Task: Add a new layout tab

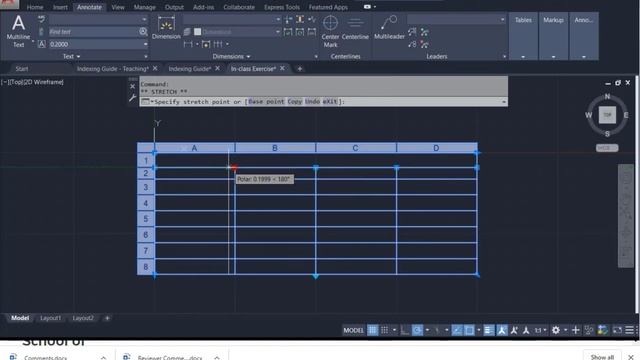Action: click(107, 318)
